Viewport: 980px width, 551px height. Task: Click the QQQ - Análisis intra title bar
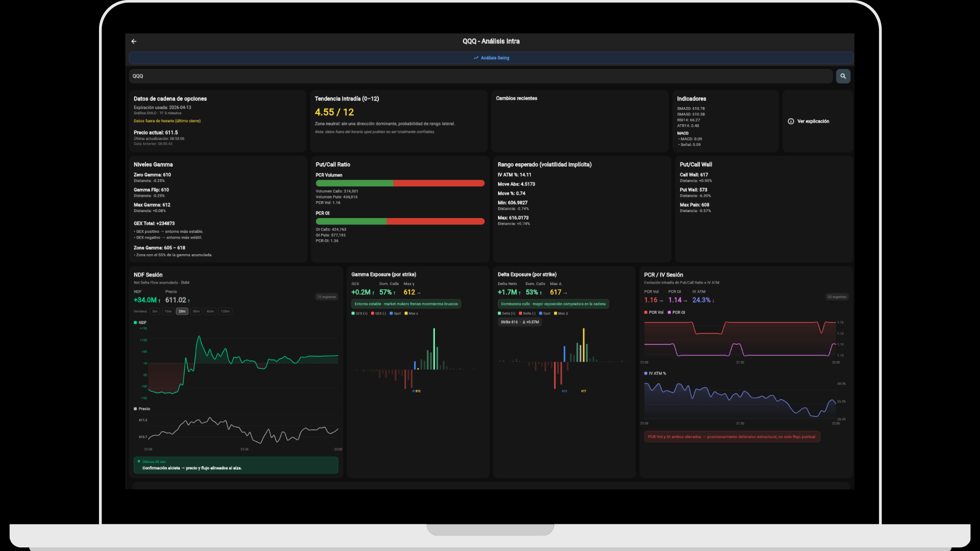point(490,41)
